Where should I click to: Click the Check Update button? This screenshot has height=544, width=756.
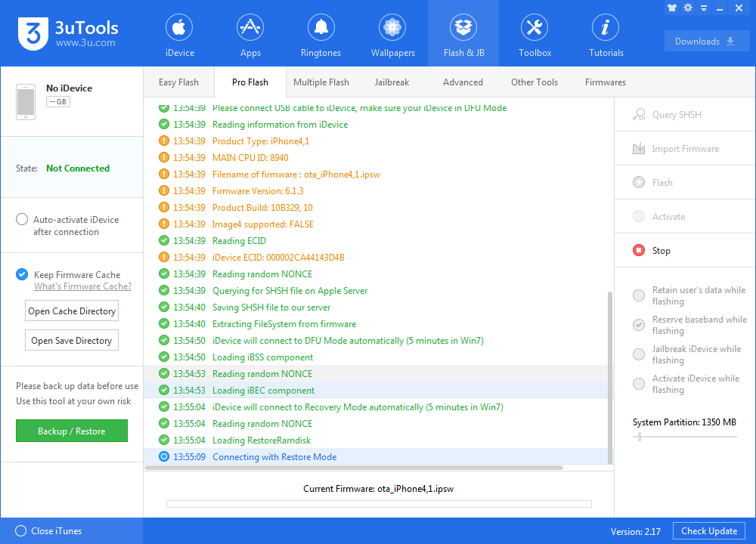(709, 531)
